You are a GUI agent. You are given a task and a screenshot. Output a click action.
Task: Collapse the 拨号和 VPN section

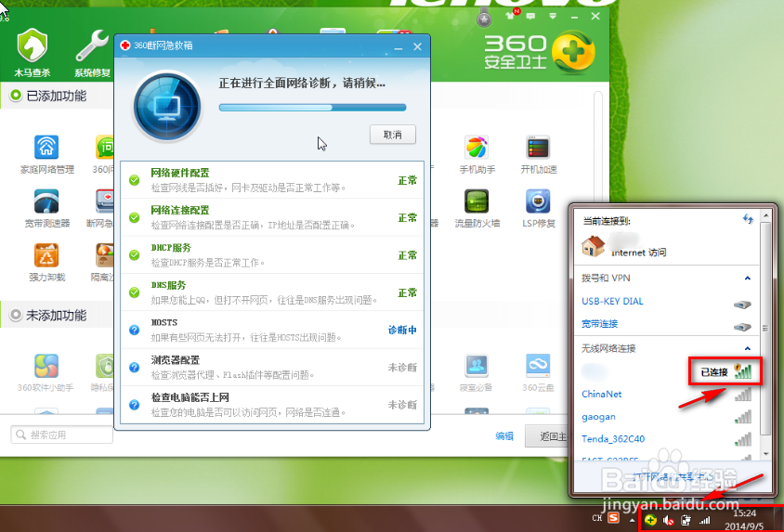tap(748, 279)
